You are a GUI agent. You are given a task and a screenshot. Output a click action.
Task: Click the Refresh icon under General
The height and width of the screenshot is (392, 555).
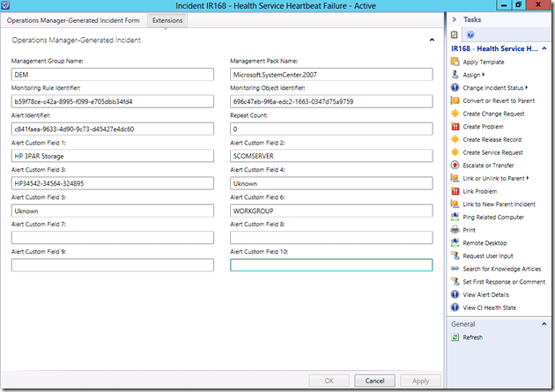tap(455, 337)
